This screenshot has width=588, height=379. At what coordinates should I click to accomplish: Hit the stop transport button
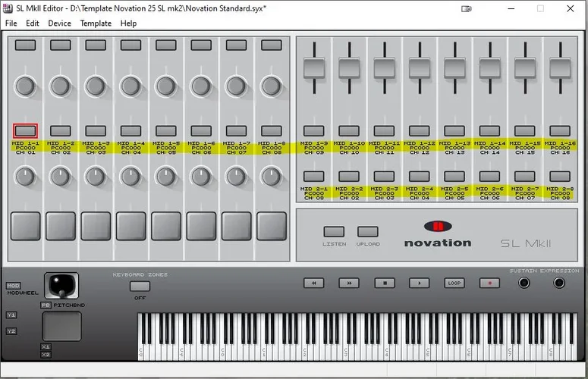[384, 283]
